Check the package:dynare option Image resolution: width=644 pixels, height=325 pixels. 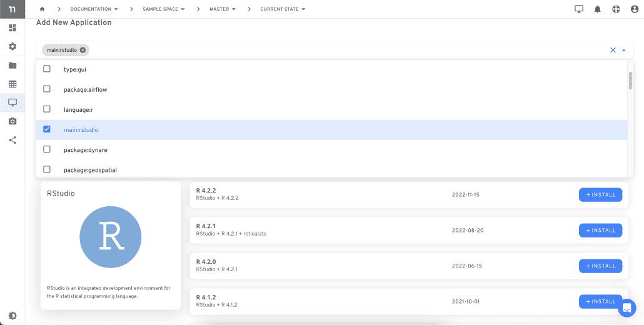[x=47, y=149]
